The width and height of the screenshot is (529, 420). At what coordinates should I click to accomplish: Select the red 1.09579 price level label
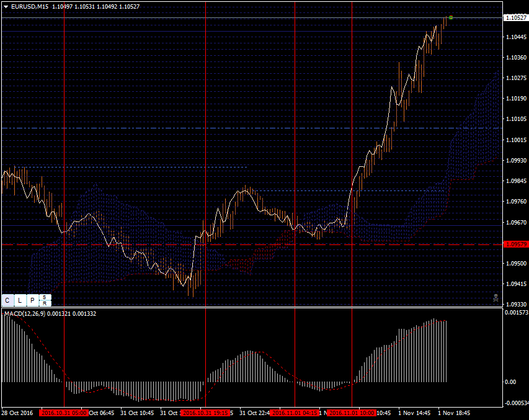(x=516, y=244)
